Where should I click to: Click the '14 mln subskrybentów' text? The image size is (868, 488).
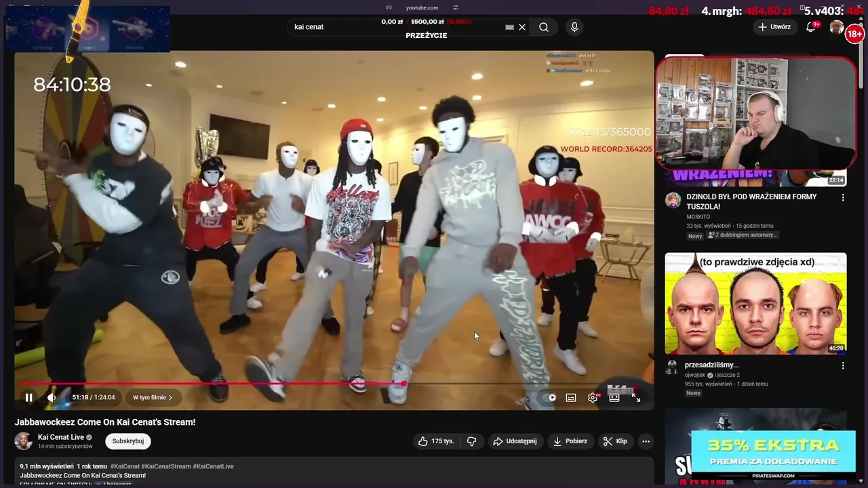65,447
